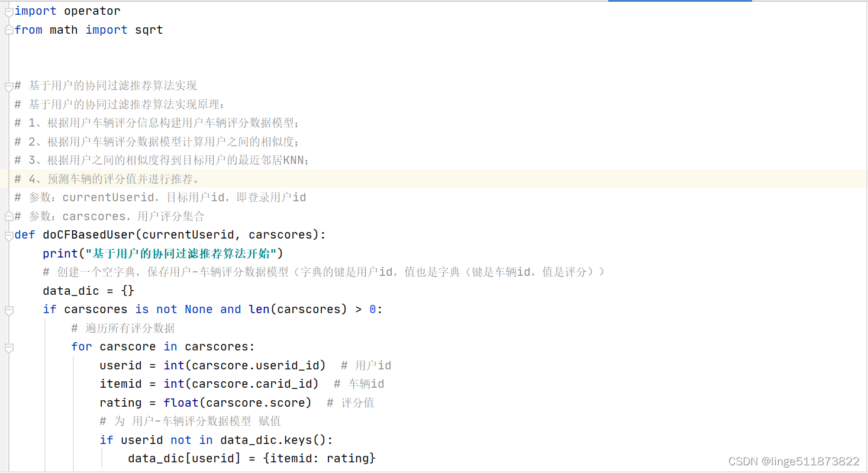Viewport: 868px width, 473px height.
Task: Click the print string "基于用户的协同过滤推荐算法开始"
Action: (x=181, y=253)
